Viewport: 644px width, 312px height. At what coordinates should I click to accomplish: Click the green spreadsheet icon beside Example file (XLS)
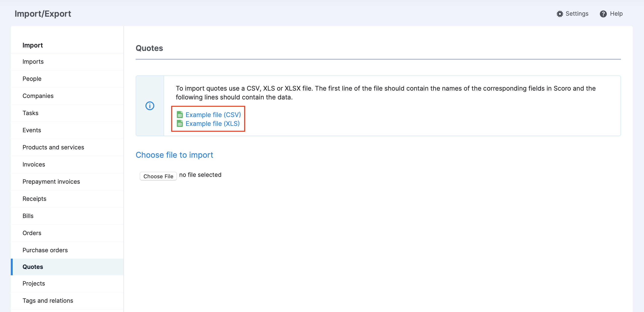coord(179,123)
